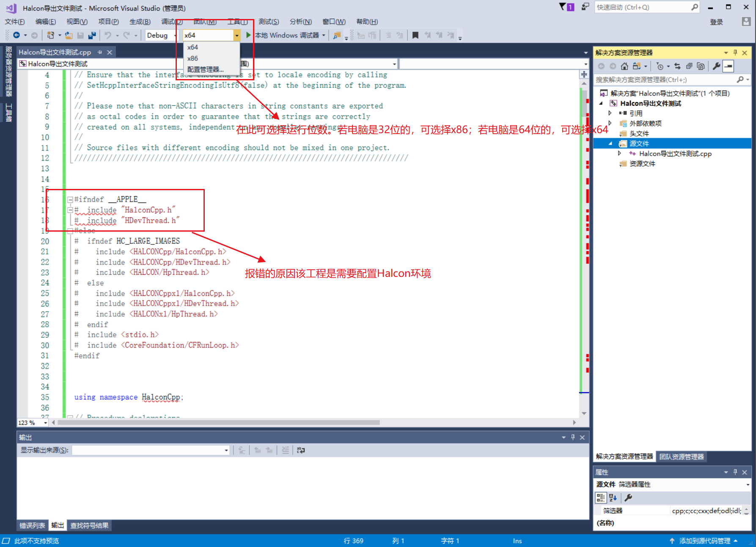Click the Collapse All icon in Solution Explorer
This screenshot has height=547, width=756.
689,66
